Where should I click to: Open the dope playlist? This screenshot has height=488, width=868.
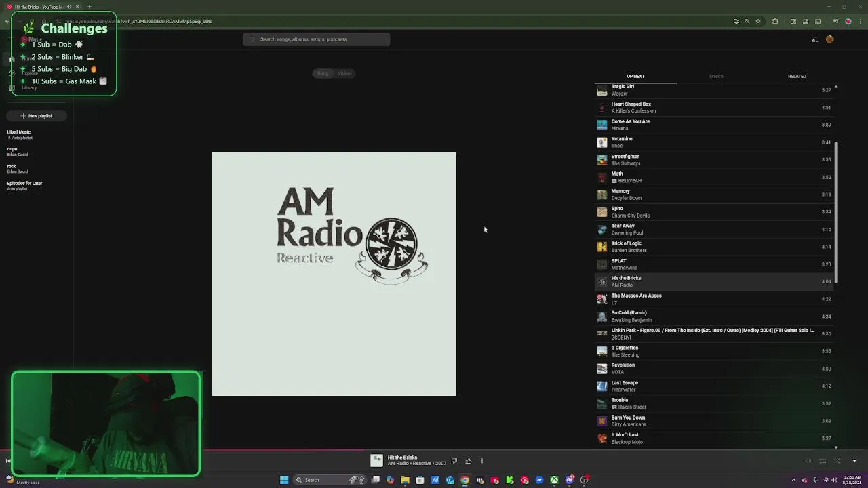click(x=18, y=151)
